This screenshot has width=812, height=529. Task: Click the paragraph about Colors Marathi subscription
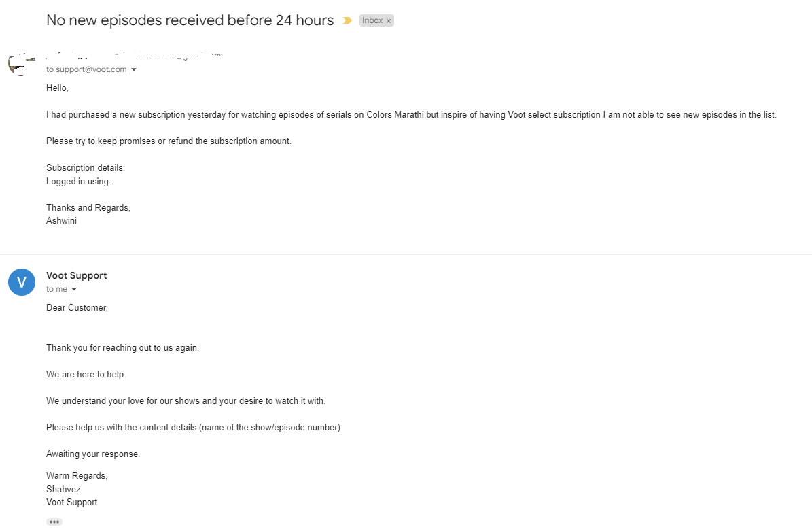[x=410, y=114]
